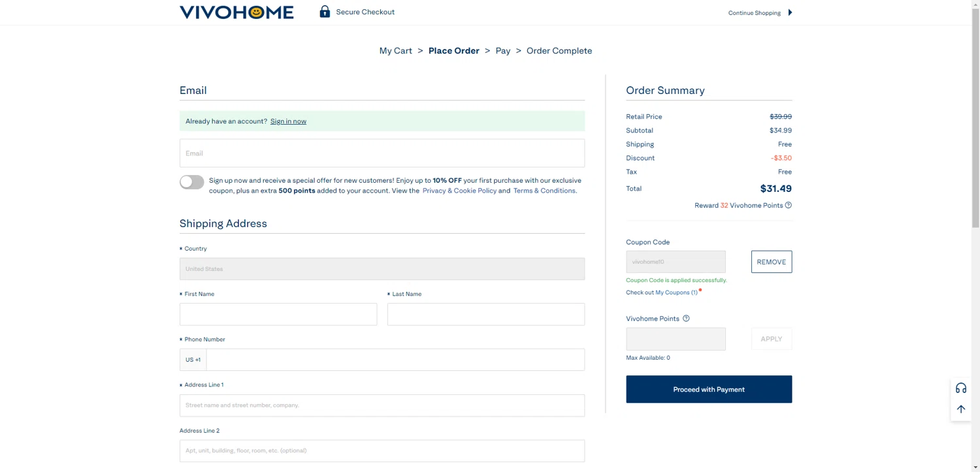Focus the Email input field
Viewport: 980px width, 472px height.
click(x=382, y=153)
